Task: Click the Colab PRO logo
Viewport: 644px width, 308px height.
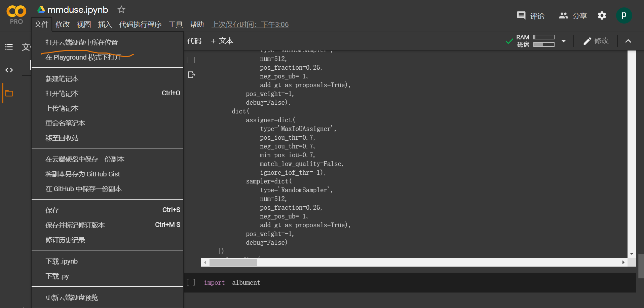Action: tap(16, 15)
